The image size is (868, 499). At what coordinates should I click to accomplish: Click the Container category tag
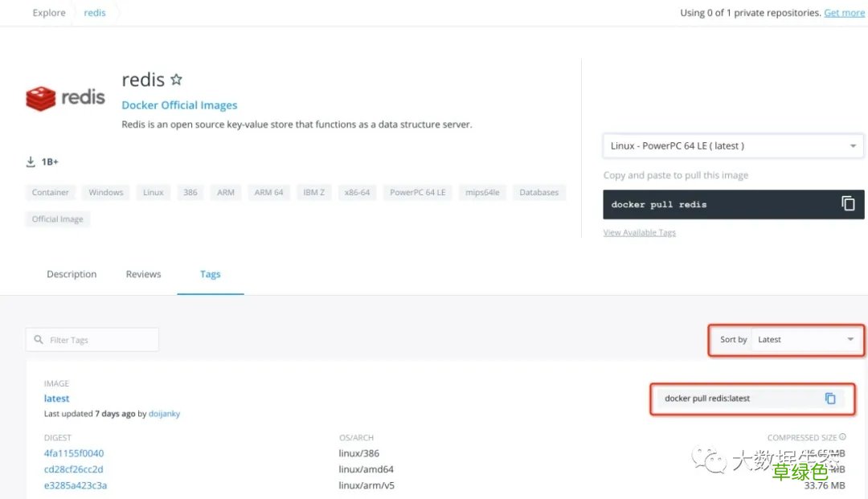point(51,193)
